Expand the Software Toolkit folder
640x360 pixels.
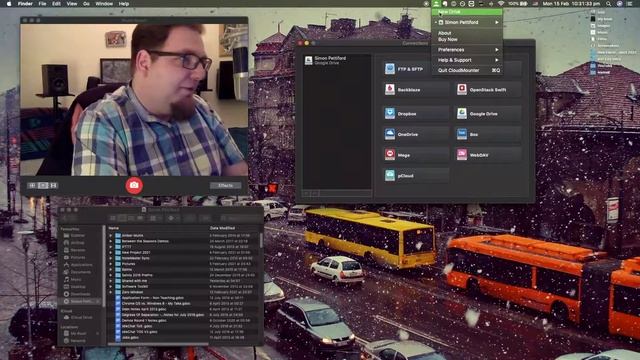coord(110,287)
